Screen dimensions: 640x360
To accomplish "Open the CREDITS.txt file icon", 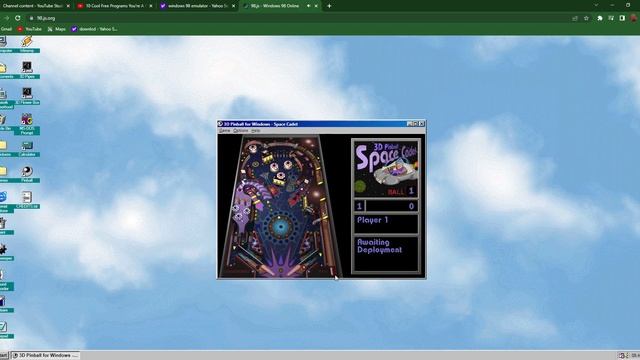I will tap(27, 200).
